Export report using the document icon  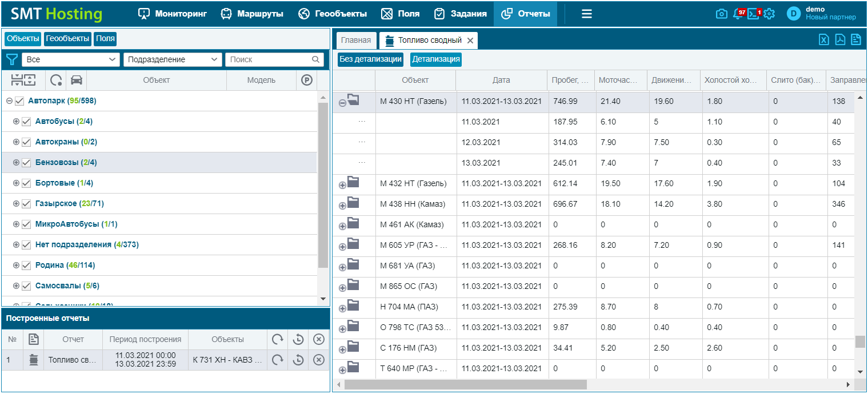point(855,39)
